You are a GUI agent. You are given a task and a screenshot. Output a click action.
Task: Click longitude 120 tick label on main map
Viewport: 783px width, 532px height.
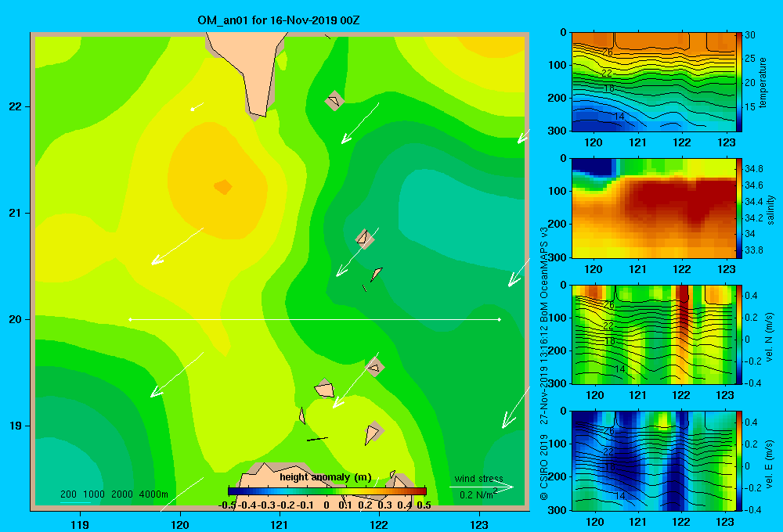tap(180, 524)
